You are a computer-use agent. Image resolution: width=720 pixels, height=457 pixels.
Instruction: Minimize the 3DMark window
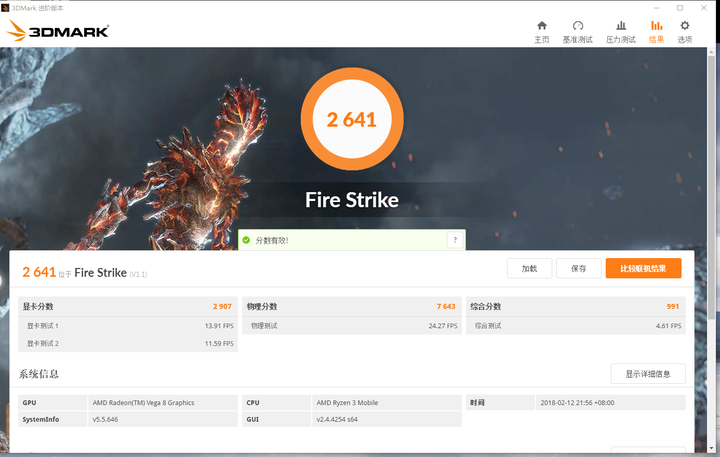[x=657, y=8]
